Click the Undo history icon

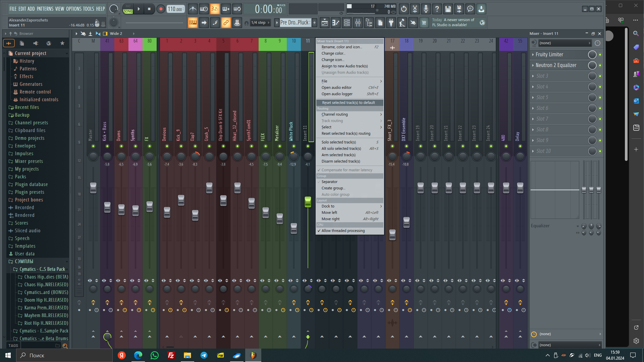click(x=404, y=9)
